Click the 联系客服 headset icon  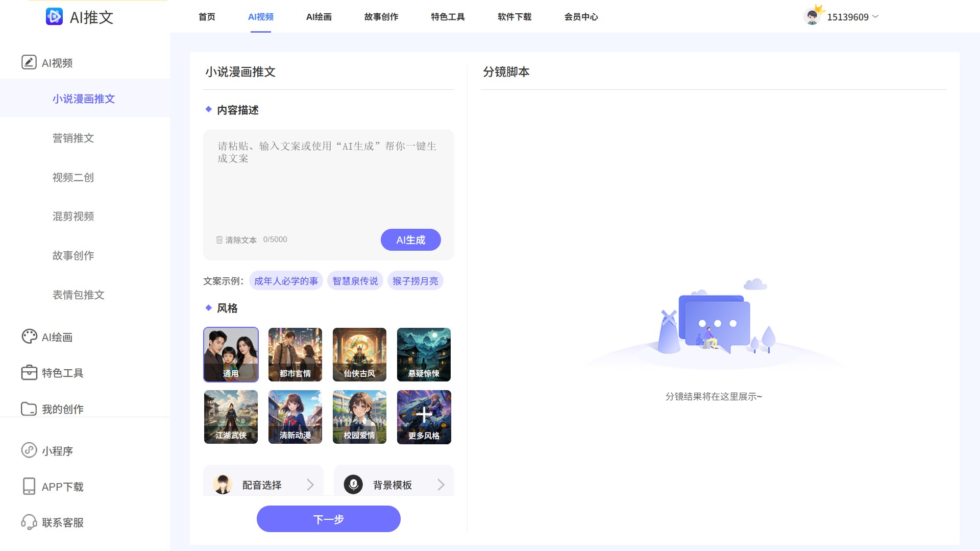click(x=29, y=522)
